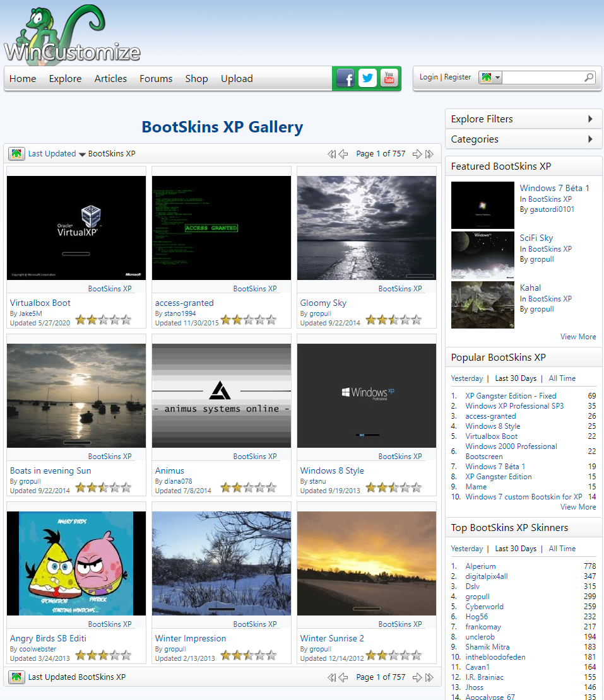The width and height of the screenshot is (604, 700).
Task: Open the search category dropdown icon
Action: [x=490, y=77]
